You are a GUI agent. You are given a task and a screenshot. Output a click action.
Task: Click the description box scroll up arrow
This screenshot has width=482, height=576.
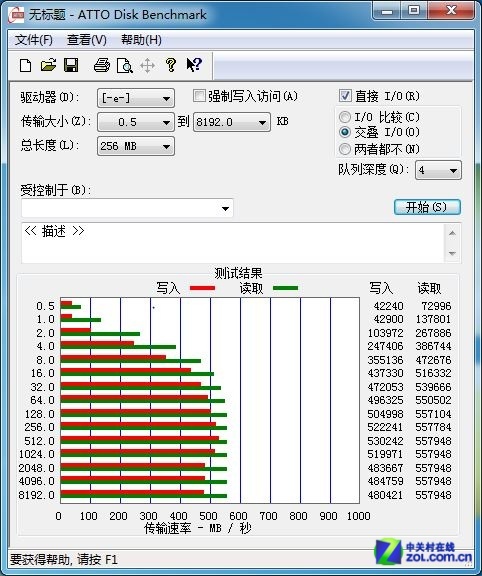453,233
